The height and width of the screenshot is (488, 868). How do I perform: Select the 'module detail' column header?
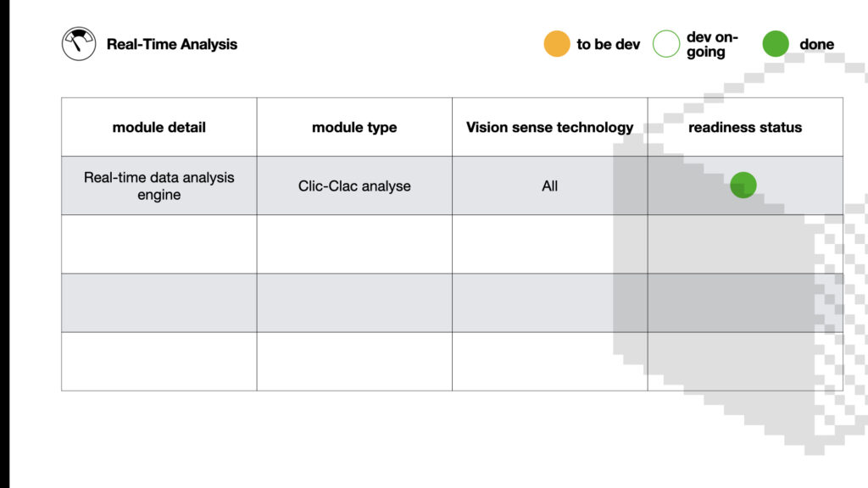[x=159, y=127]
